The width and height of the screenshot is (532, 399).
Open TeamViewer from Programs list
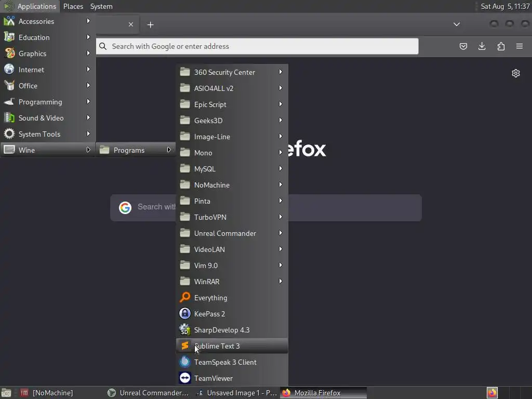(232, 378)
